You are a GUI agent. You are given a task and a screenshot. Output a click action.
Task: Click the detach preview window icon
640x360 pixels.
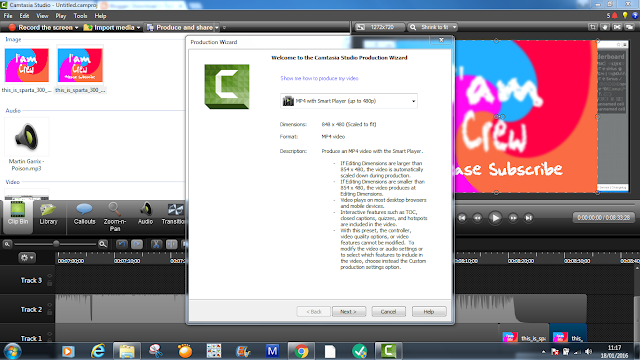coord(629,27)
